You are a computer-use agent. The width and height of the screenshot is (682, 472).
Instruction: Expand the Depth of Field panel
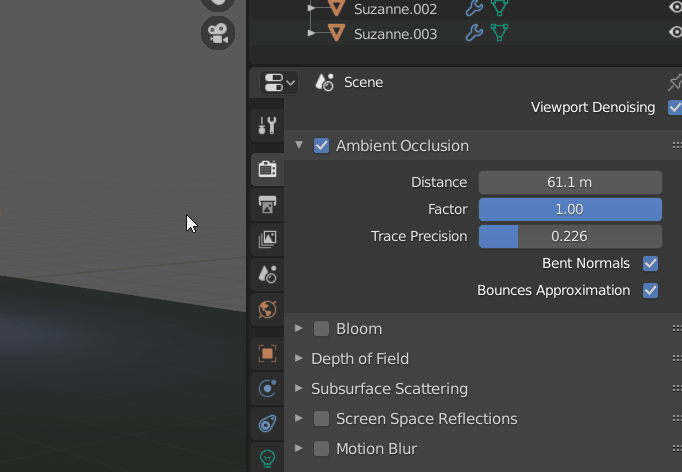299,358
